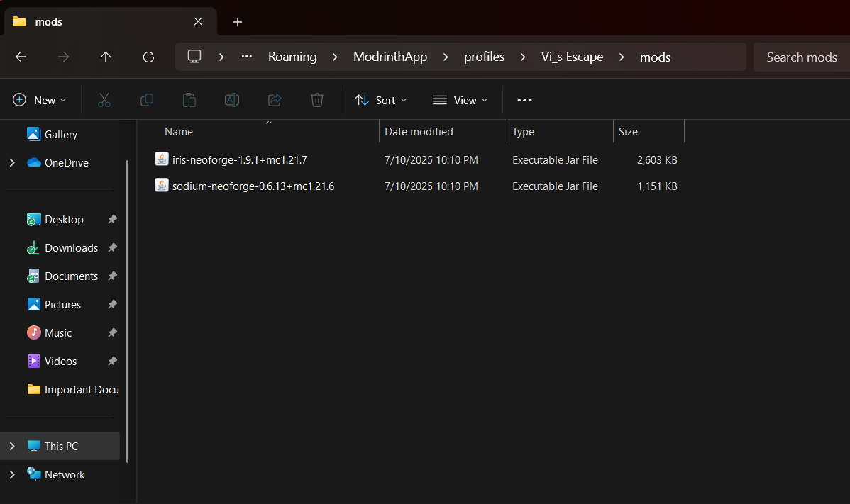Click the Share icon in toolbar

275,100
